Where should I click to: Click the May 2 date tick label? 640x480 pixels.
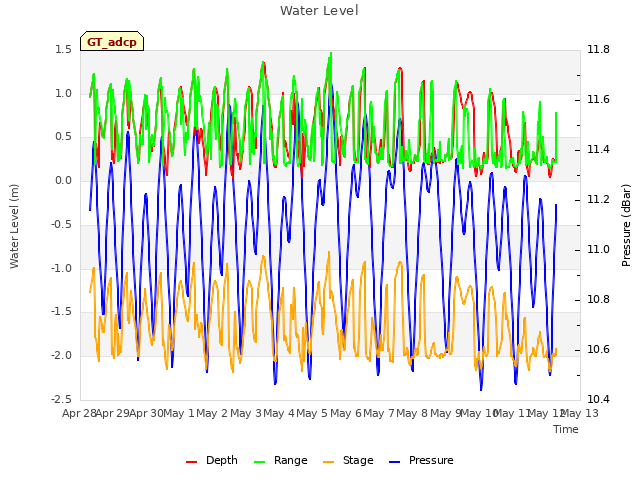pyautogui.click(x=211, y=413)
